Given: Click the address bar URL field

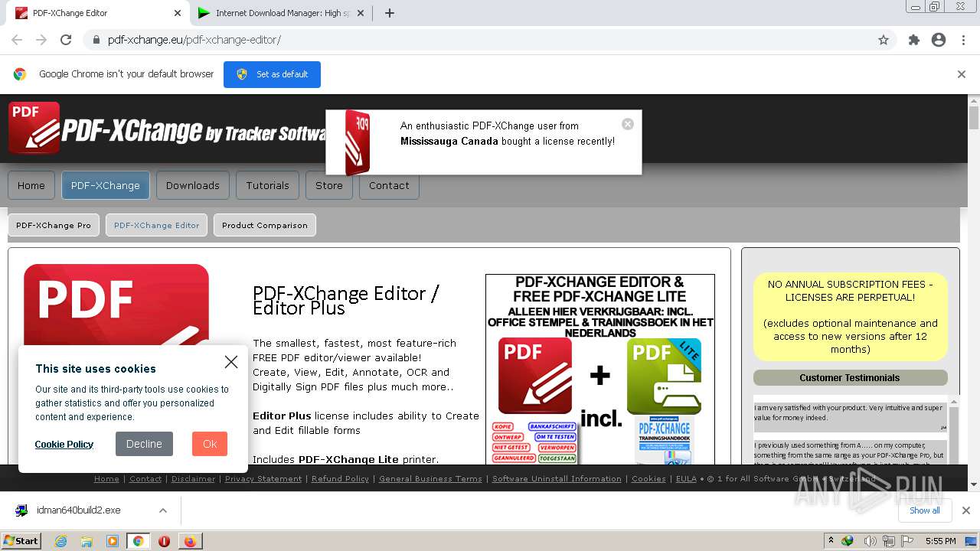Looking at the screenshot, I should tap(490, 40).
